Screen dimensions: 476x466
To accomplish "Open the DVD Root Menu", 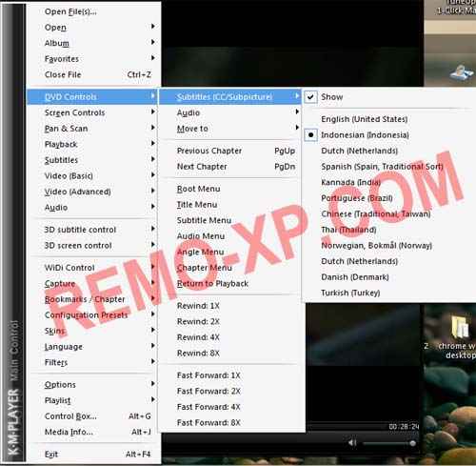I will [x=229, y=189].
